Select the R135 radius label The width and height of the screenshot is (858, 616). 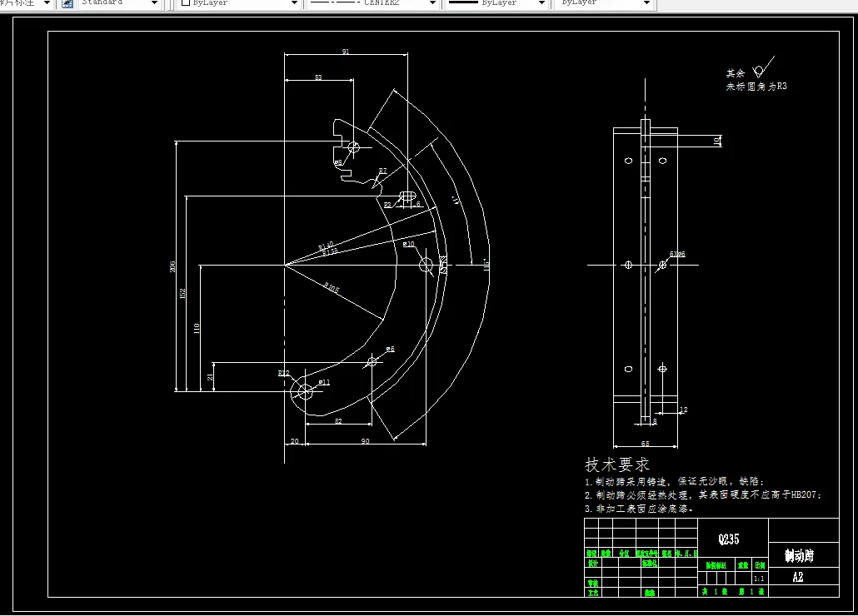pyautogui.click(x=330, y=252)
